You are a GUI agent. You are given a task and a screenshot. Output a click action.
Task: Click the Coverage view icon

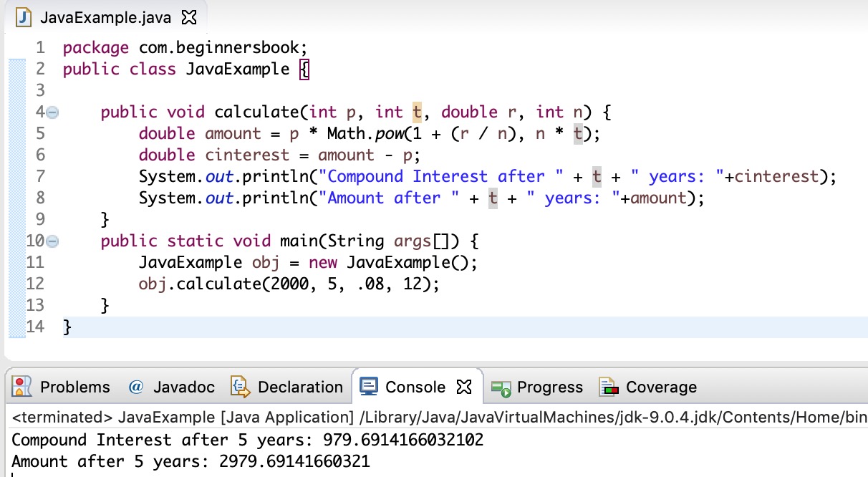609,387
